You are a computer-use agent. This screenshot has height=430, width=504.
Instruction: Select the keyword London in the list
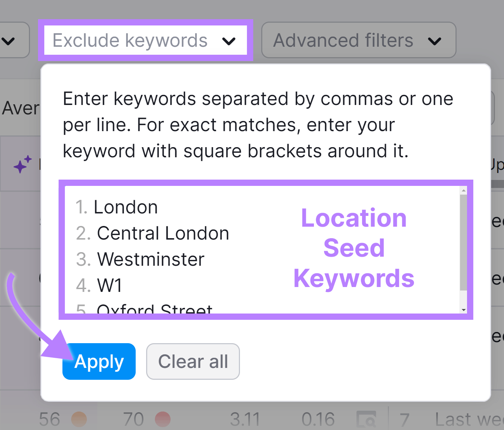pyautogui.click(x=126, y=207)
